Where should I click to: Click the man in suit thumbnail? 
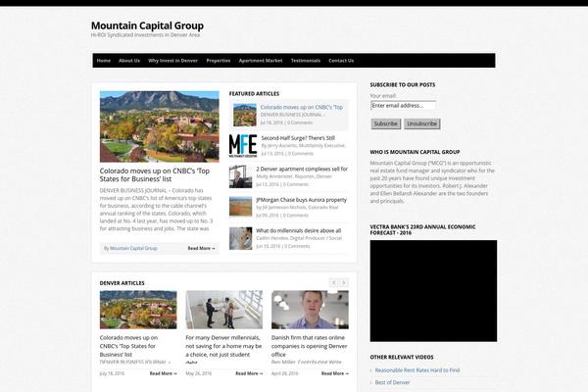(x=240, y=176)
